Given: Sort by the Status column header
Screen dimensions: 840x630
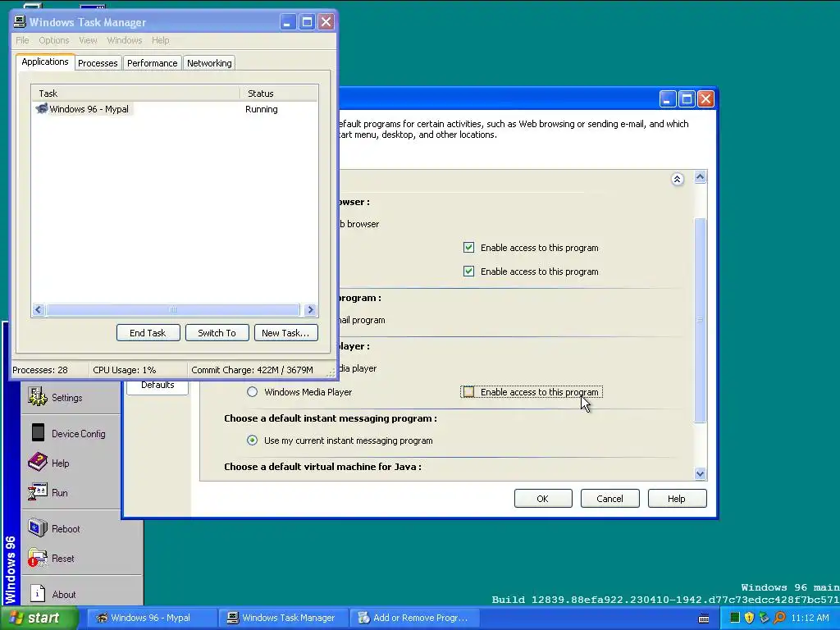Looking at the screenshot, I should tap(279, 94).
